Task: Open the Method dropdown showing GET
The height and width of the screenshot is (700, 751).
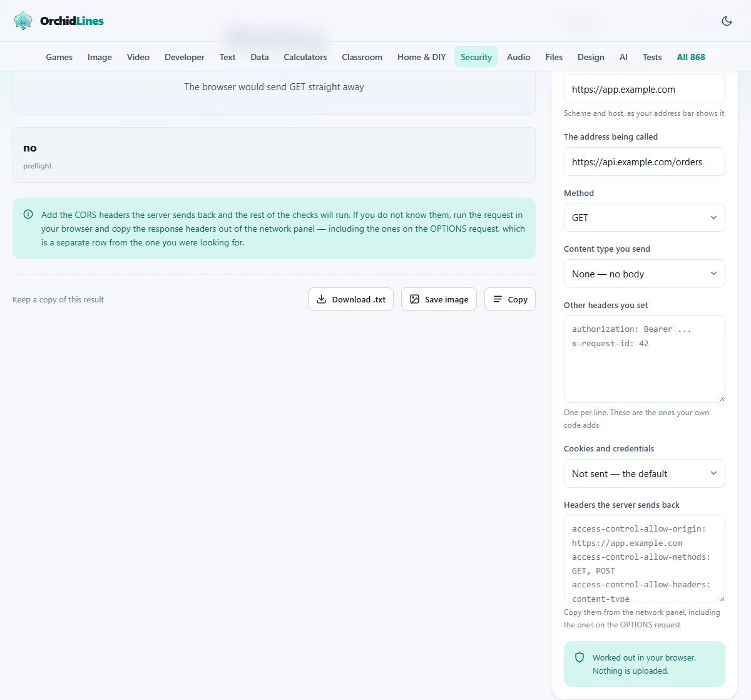Action: (644, 217)
